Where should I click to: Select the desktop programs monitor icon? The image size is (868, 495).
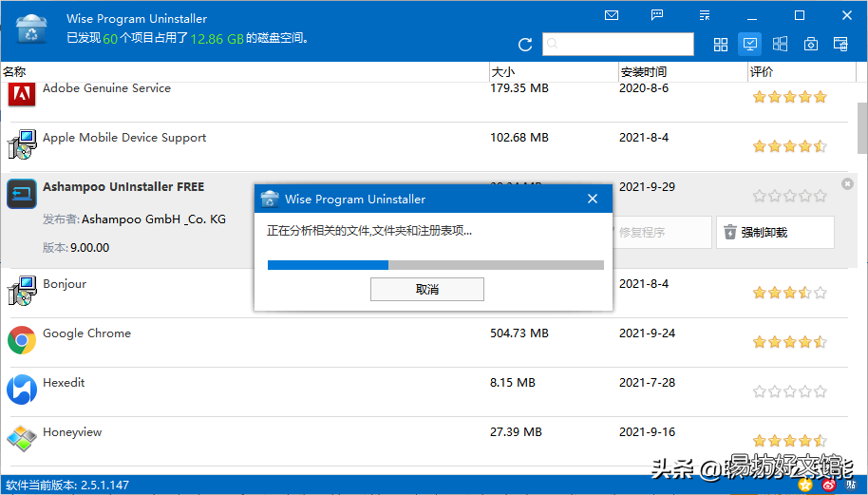click(749, 45)
